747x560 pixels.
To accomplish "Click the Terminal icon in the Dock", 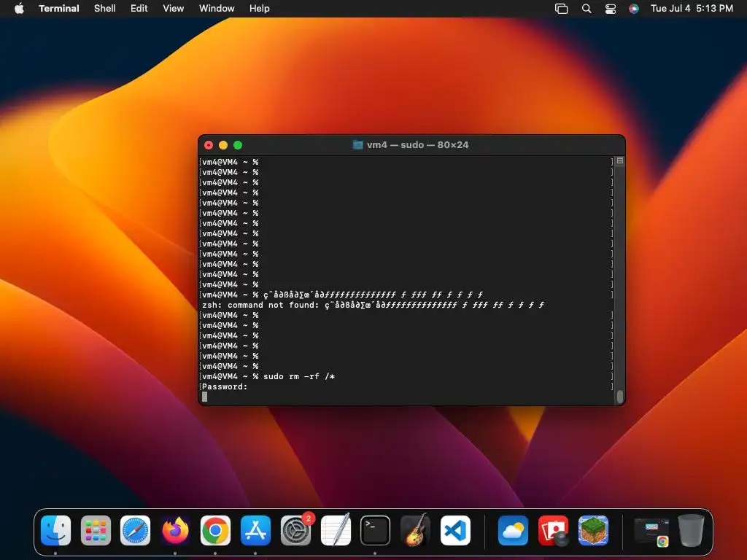I will 375,530.
